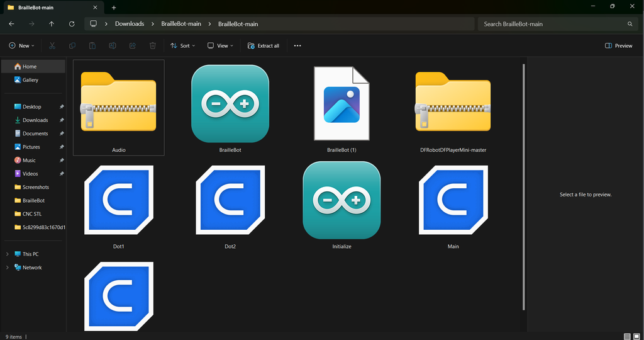
Task: Click the file list vertical scrollbar
Action: [x=524, y=187]
